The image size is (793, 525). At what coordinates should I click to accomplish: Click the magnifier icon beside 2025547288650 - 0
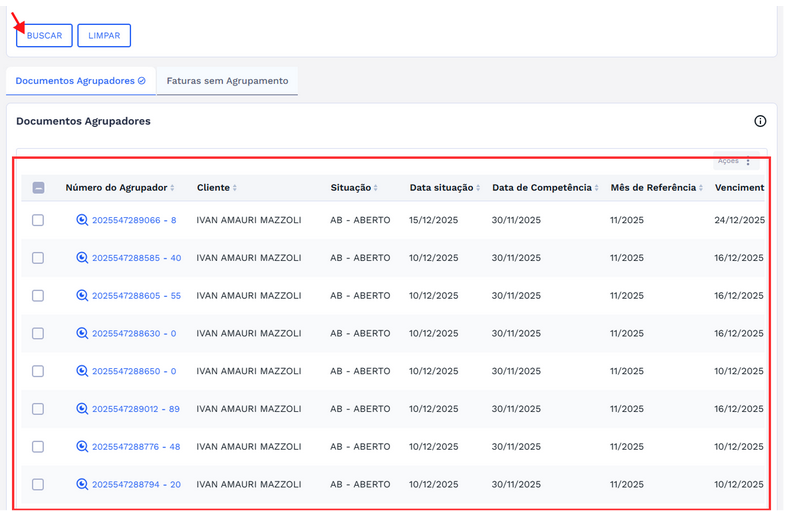click(x=82, y=371)
